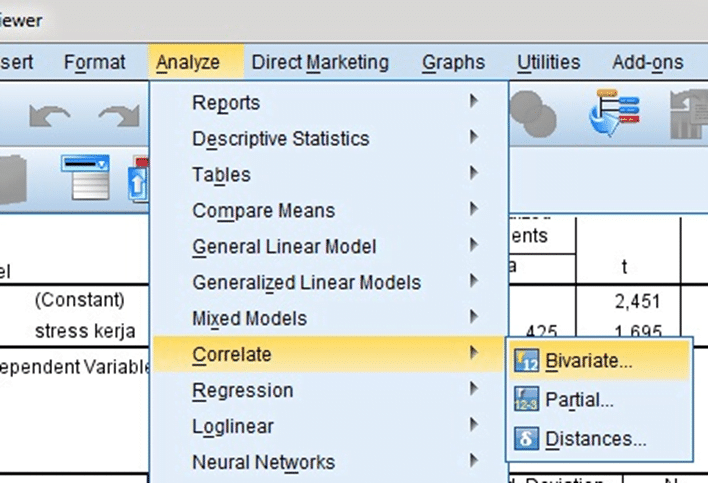Screen dimensions: 708x483
Task: Open the Format menu
Action: (94, 62)
